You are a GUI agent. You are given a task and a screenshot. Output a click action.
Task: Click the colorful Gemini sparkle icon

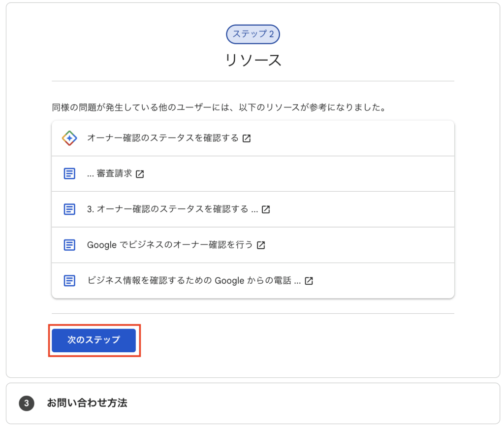[x=69, y=138]
